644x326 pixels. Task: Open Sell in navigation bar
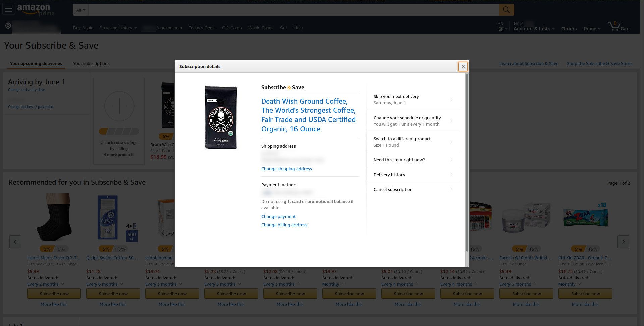tap(284, 28)
